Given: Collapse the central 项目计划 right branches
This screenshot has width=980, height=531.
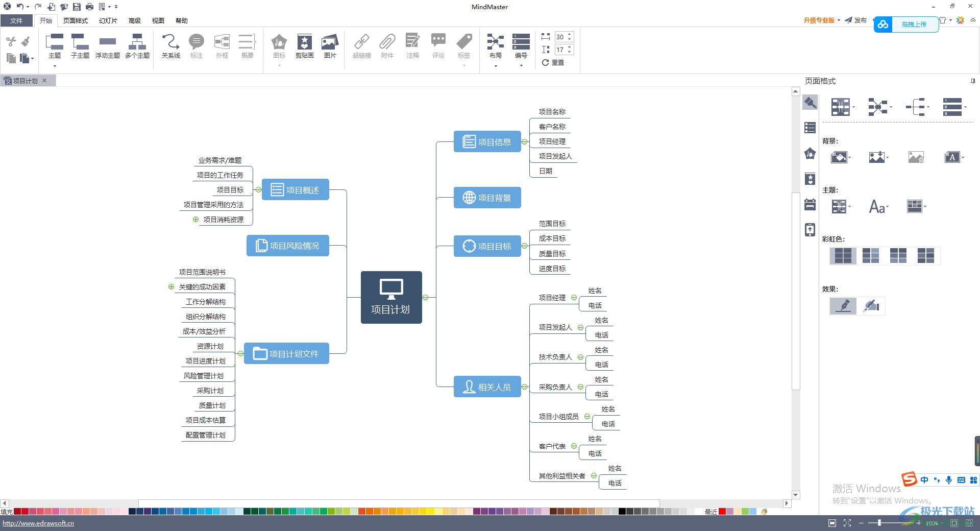Looking at the screenshot, I should tap(425, 298).
